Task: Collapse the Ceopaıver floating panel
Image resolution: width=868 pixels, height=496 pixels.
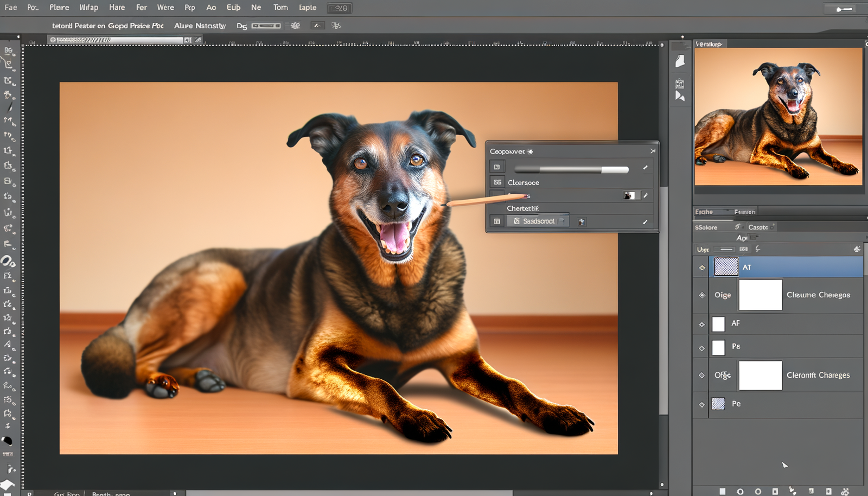Action: [653, 151]
